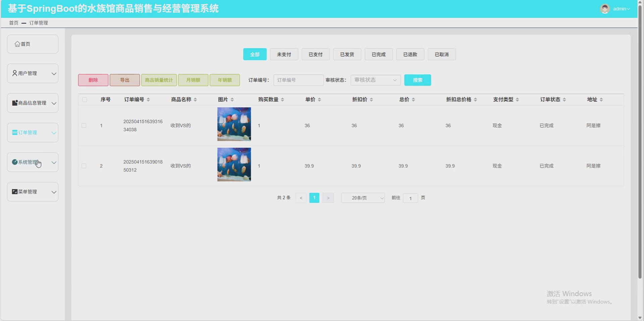Click the home icon in sidebar

coord(17,44)
